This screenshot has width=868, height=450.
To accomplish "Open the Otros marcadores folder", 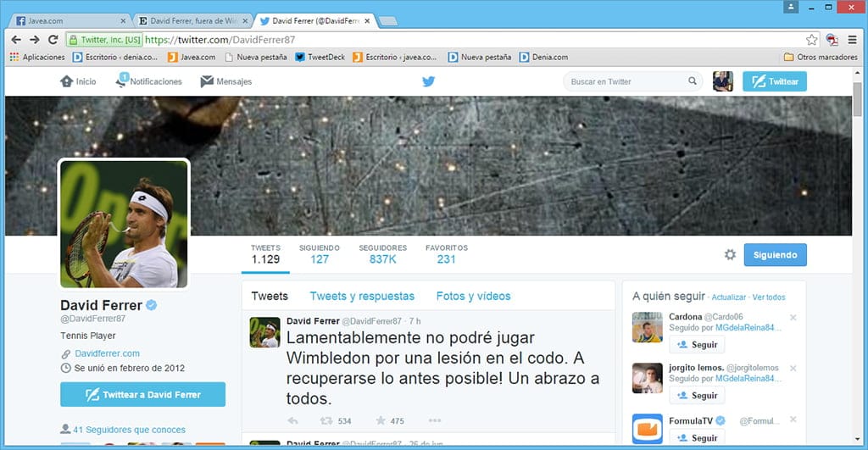I will [821, 57].
